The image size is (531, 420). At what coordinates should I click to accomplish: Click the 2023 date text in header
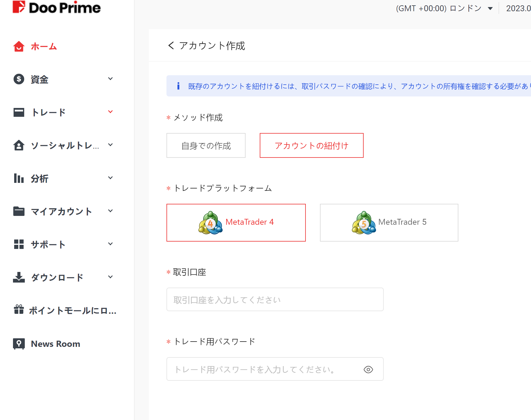(519, 8)
